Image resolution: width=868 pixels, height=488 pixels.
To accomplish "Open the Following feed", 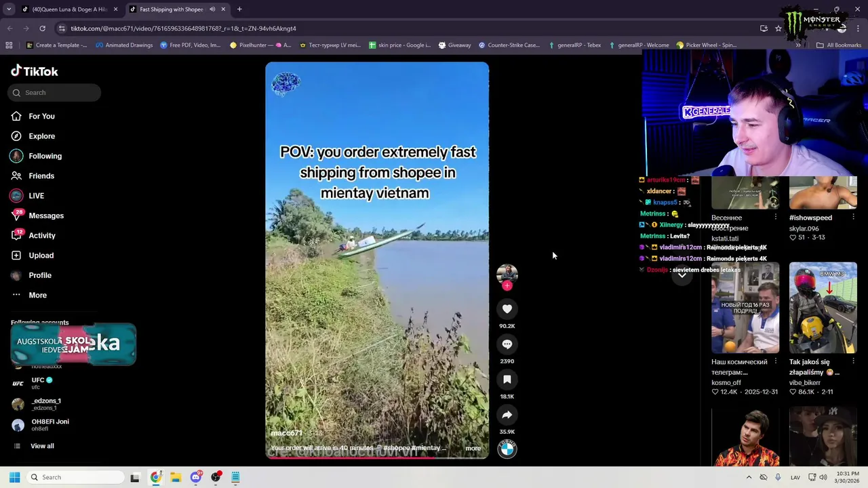I will [x=45, y=156].
